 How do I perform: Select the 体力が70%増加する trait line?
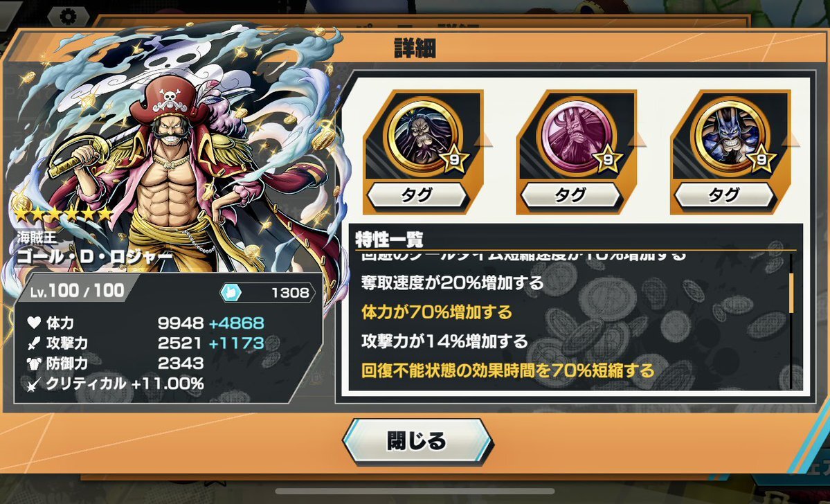(x=437, y=312)
